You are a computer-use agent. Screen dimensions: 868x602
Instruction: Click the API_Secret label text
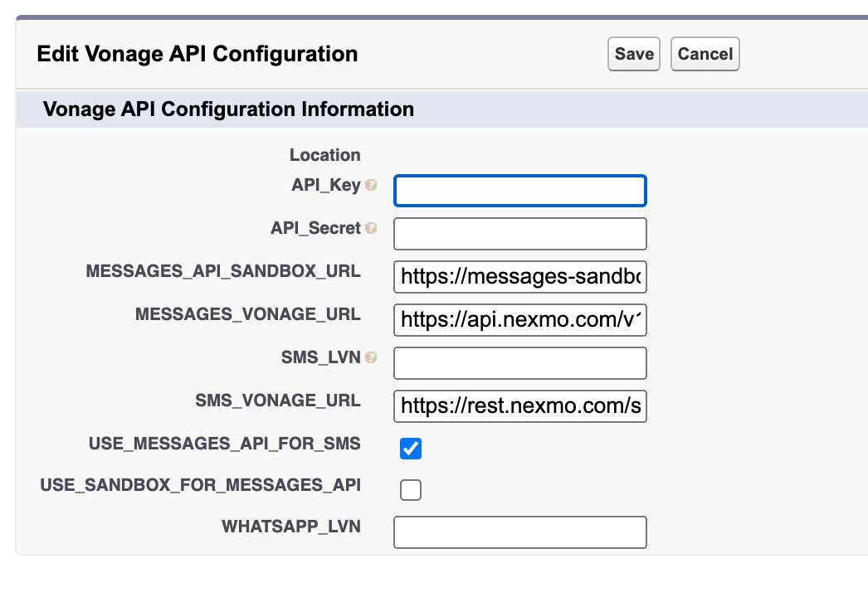(315, 228)
